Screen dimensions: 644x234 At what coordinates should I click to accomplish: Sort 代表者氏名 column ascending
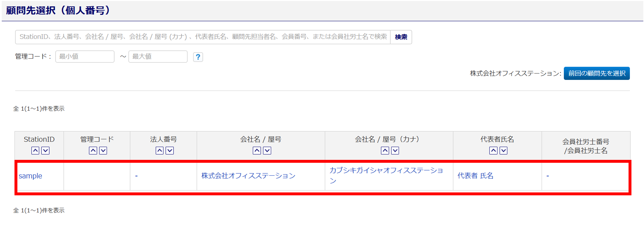493,151
